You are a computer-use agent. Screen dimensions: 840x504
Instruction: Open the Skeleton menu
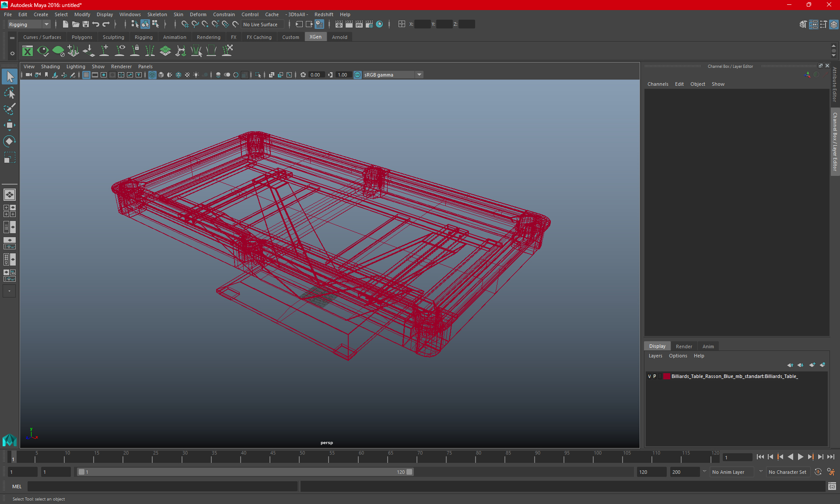click(157, 14)
